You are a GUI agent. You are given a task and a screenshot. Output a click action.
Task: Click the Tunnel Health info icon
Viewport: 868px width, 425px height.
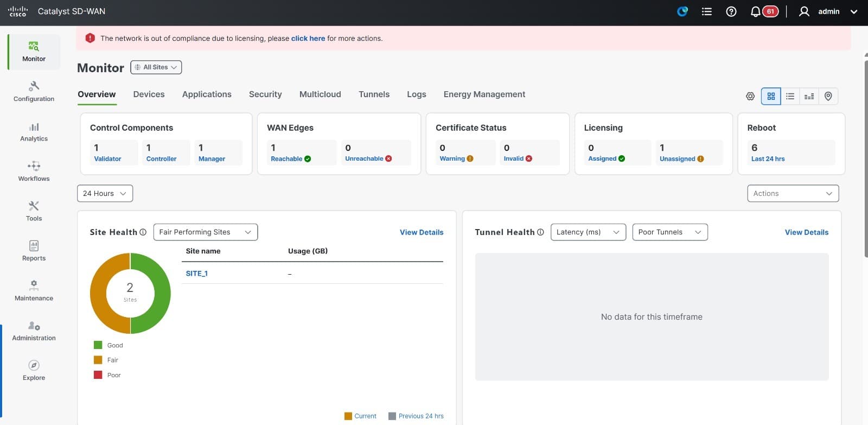[540, 232]
